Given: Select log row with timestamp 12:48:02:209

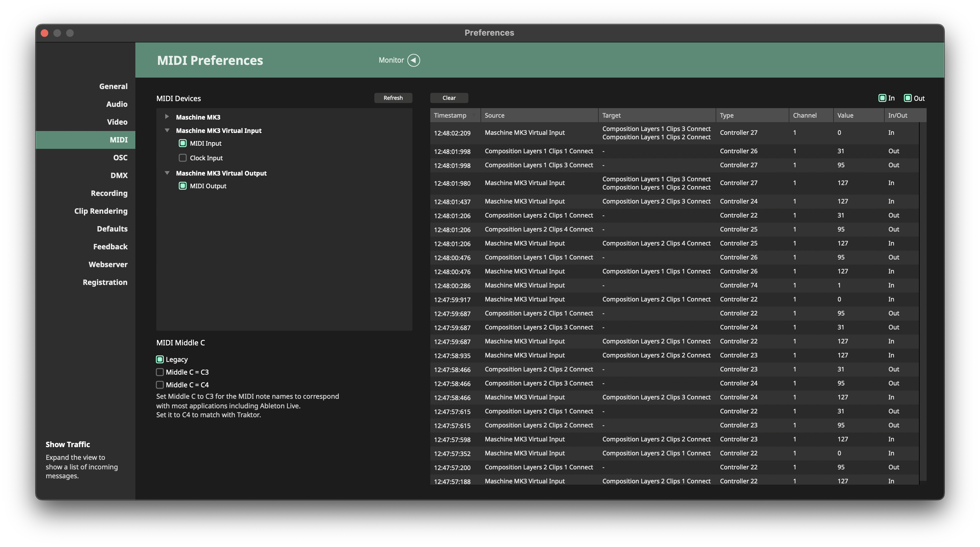Looking at the screenshot, I should (x=675, y=133).
